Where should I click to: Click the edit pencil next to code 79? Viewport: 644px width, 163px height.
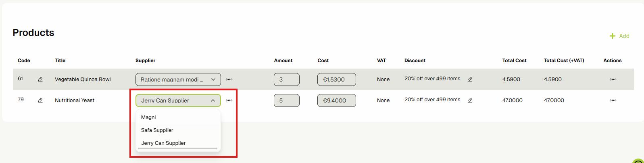pyautogui.click(x=40, y=100)
